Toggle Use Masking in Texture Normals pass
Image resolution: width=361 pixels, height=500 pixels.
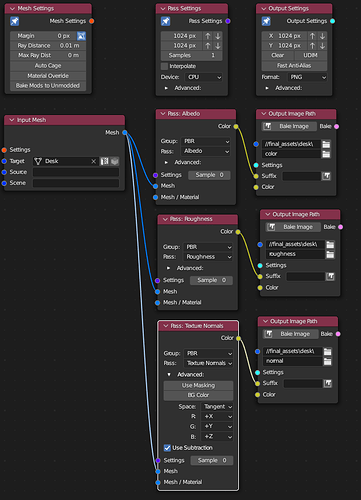click(198, 385)
